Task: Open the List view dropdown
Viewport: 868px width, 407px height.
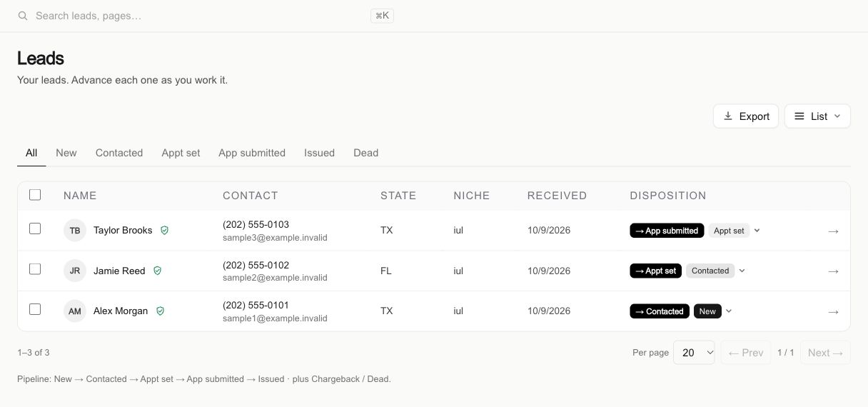Action: pos(817,116)
